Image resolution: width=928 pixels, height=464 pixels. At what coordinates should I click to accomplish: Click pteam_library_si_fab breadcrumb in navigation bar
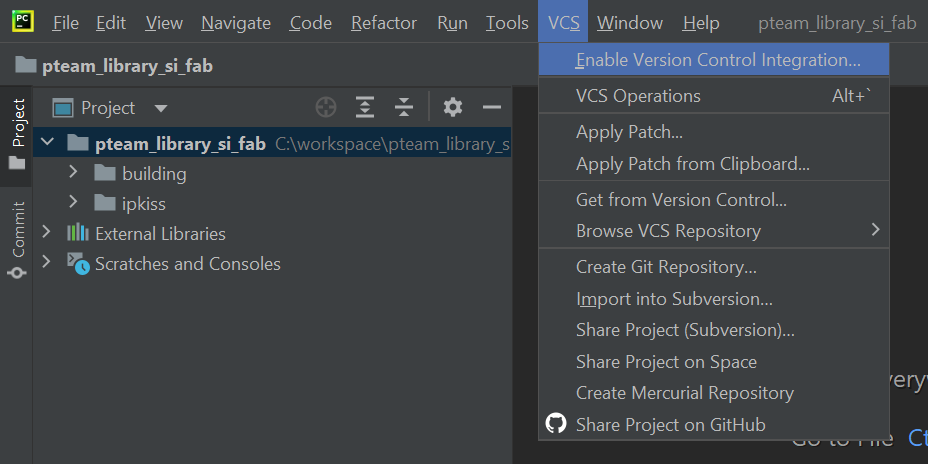point(126,66)
